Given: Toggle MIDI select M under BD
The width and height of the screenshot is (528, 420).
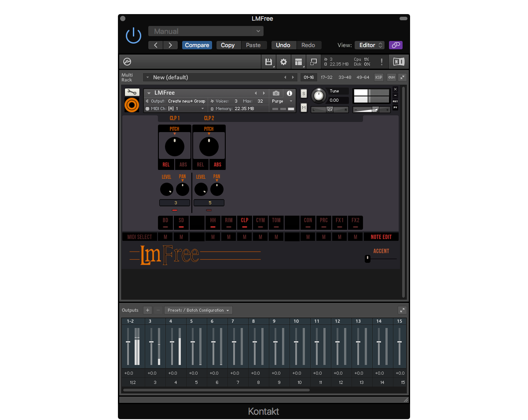Looking at the screenshot, I should (165, 237).
